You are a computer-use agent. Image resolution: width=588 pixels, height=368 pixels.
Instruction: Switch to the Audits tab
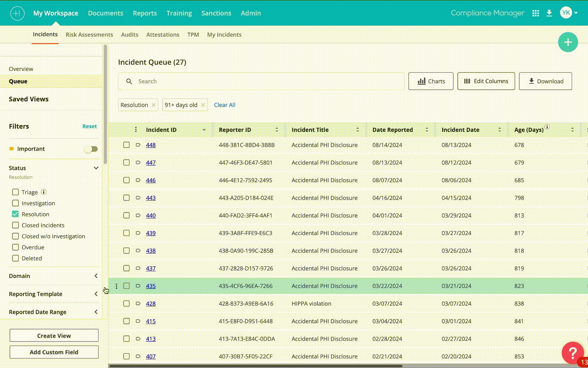[130, 35]
